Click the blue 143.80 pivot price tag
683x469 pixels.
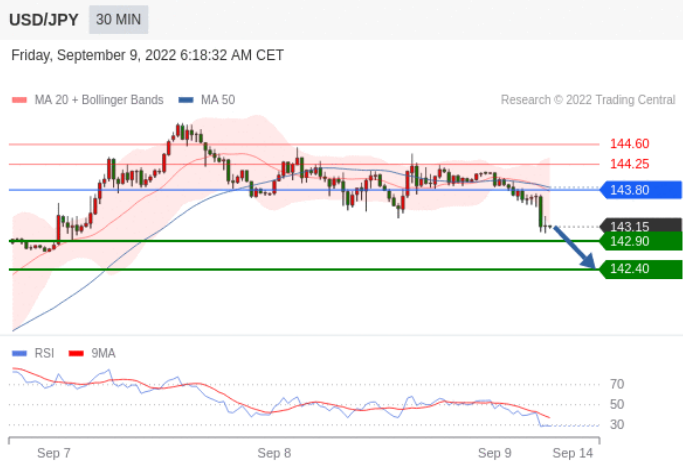pyautogui.click(x=641, y=190)
